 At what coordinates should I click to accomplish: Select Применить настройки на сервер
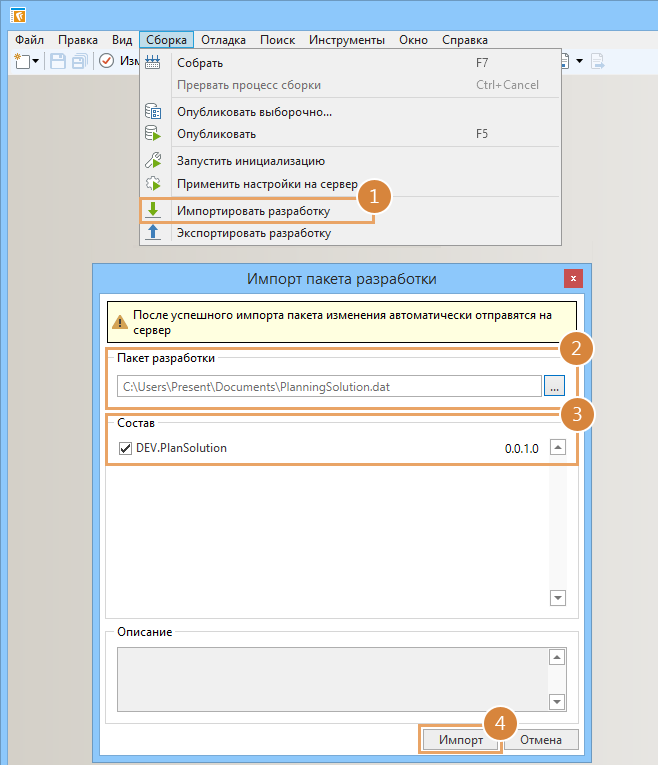coord(267,184)
